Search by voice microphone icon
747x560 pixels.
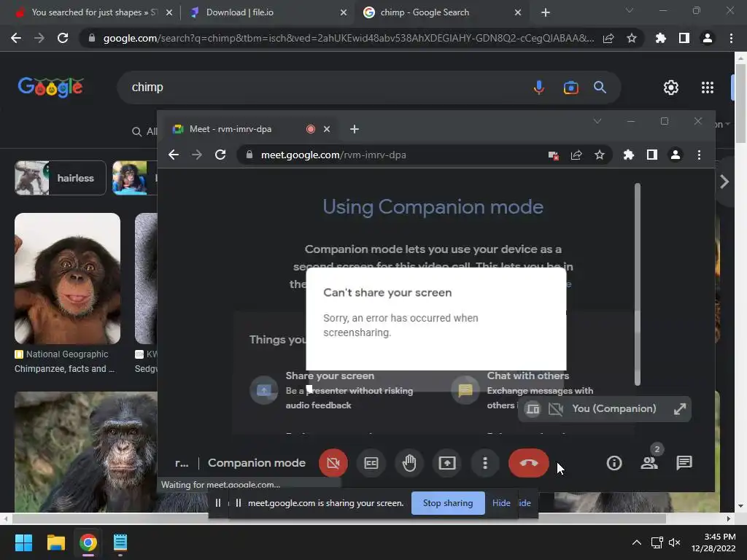(x=539, y=87)
